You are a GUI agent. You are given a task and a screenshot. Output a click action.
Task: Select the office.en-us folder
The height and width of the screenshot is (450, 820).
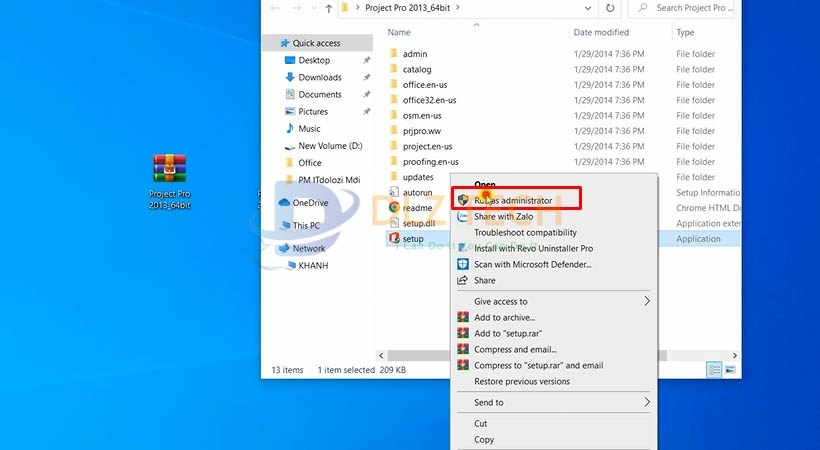pos(425,85)
